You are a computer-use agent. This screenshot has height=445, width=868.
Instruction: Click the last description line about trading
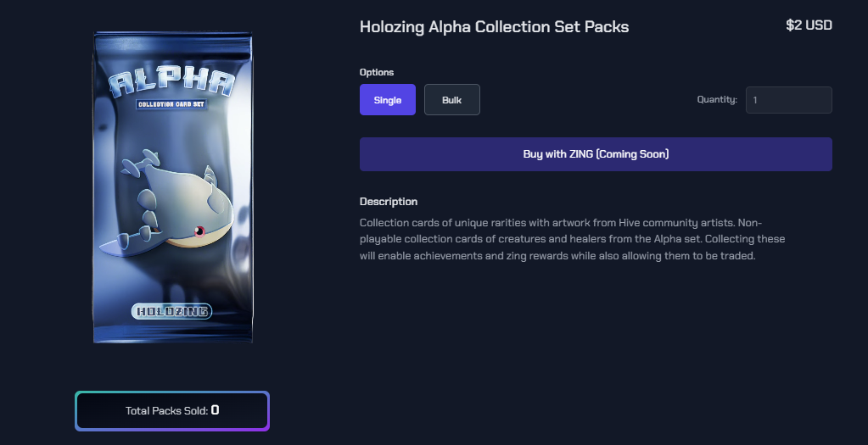point(557,255)
